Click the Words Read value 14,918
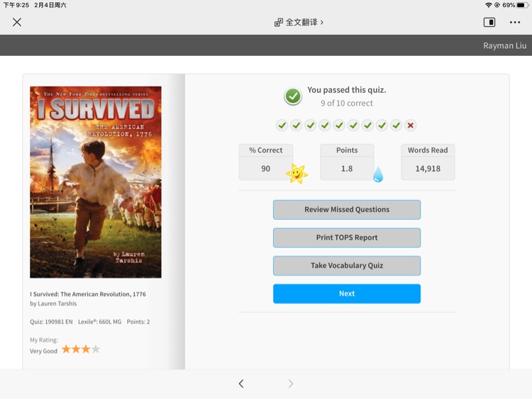The width and height of the screenshot is (532, 399). [x=428, y=169]
